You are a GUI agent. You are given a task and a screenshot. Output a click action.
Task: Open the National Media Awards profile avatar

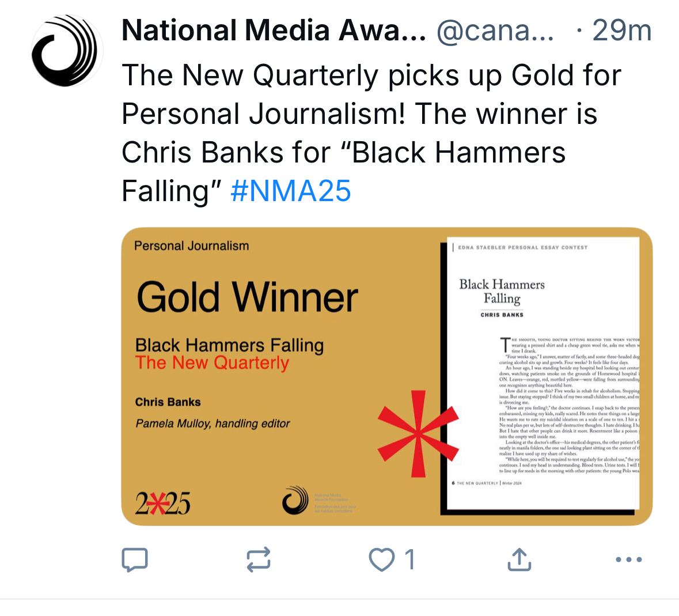click(x=67, y=51)
